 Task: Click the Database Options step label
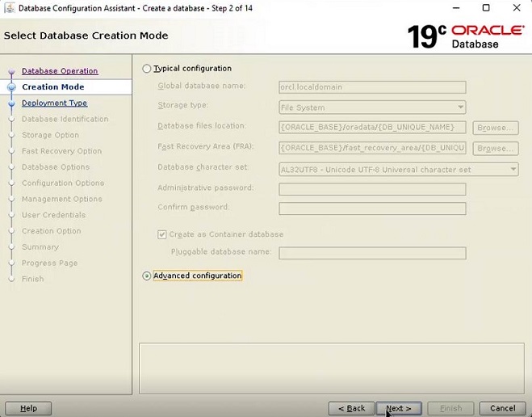56,166
